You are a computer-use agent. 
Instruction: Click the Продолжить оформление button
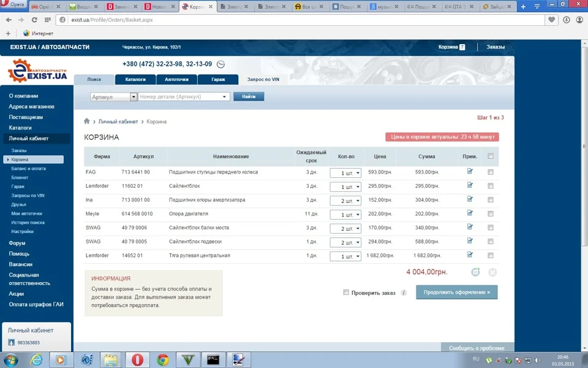[x=457, y=292]
